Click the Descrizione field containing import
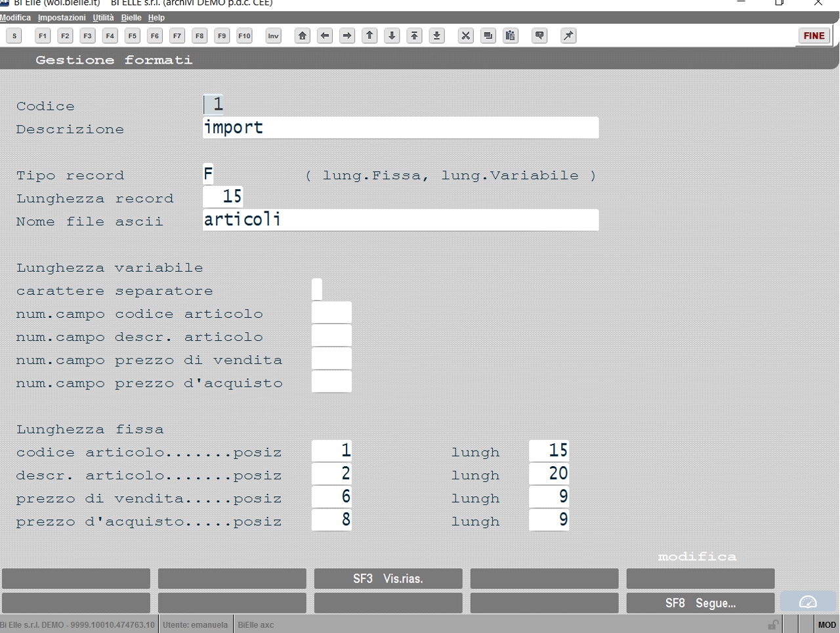 [x=401, y=127]
